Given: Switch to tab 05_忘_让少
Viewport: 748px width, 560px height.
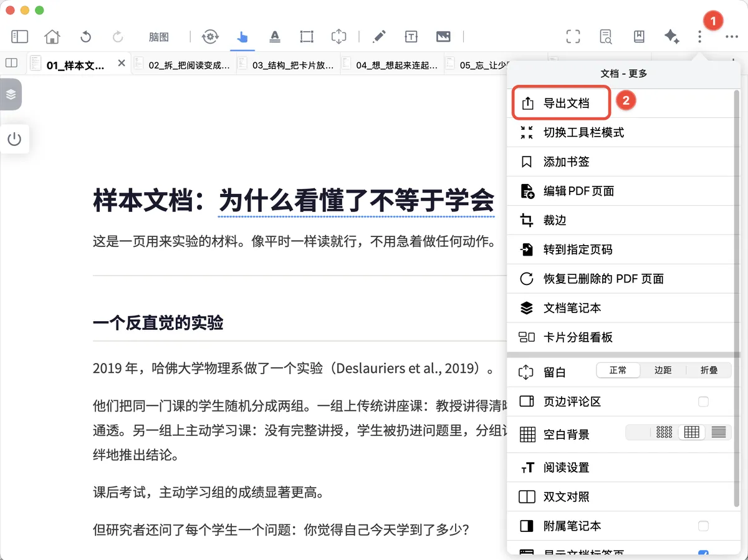Looking at the screenshot, I should 477,65.
